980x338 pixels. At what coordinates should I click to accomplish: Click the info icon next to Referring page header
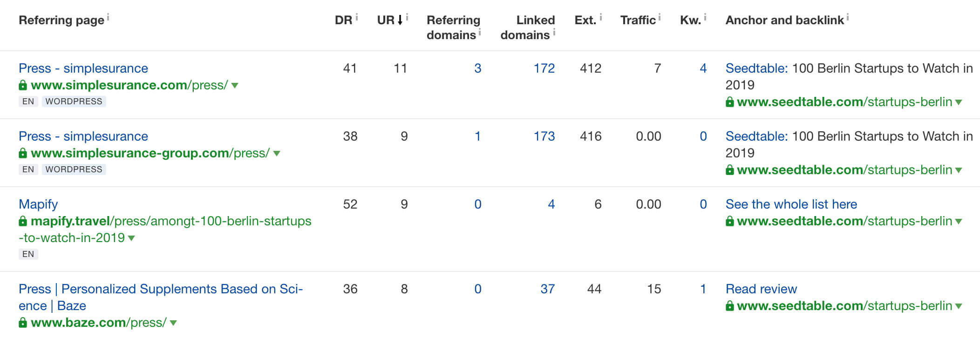(108, 17)
